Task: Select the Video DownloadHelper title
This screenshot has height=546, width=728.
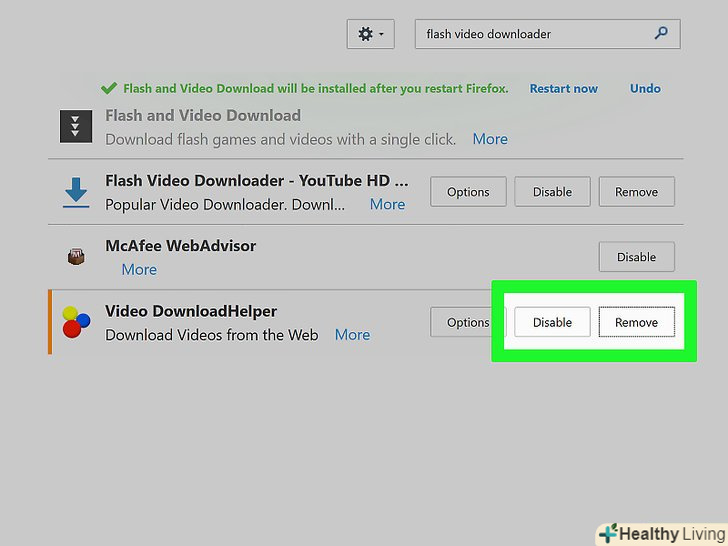Action: pyautogui.click(x=191, y=311)
